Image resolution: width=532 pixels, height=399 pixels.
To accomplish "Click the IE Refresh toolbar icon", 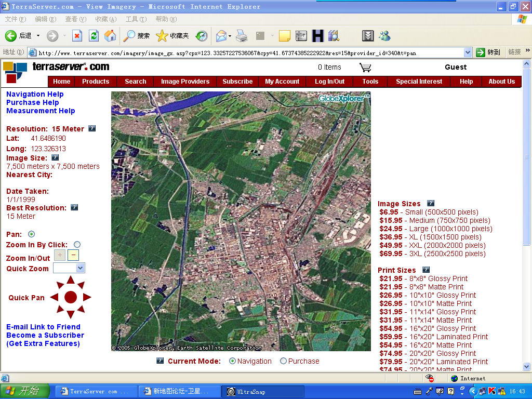I will coord(94,36).
